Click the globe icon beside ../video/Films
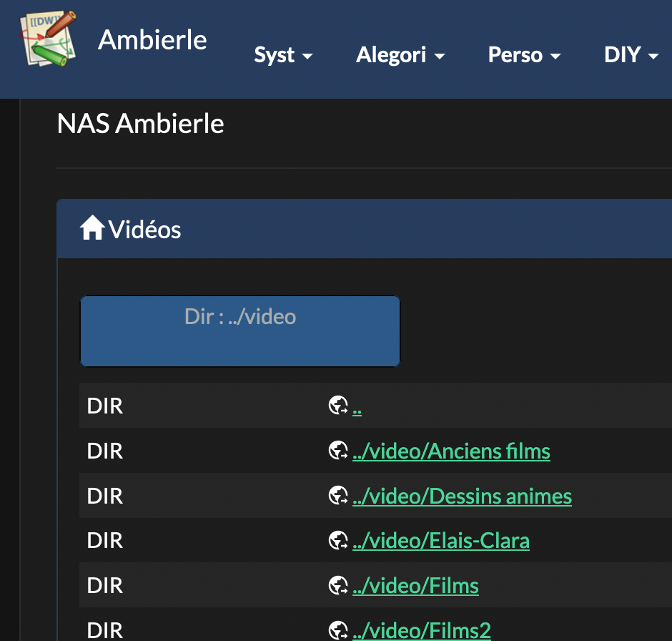This screenshot has width=672, height=641. point(337,586)
